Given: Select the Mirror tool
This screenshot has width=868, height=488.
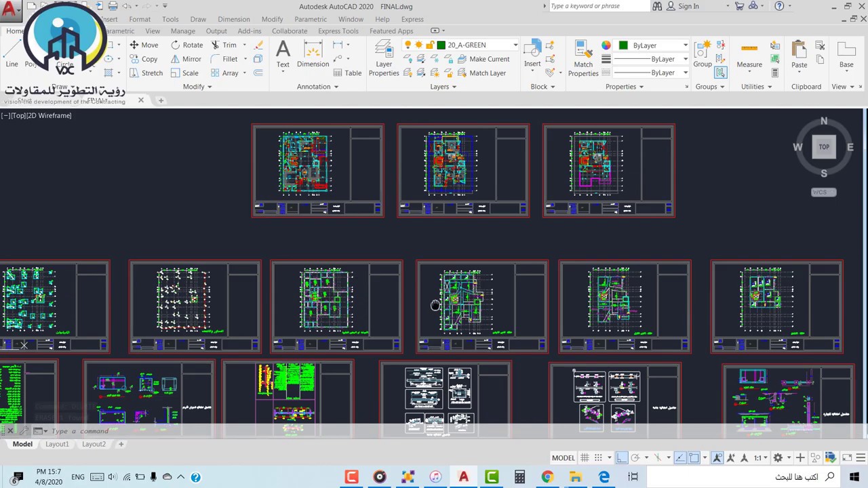Looking at the screenshot, I should (x=186, y=59).
